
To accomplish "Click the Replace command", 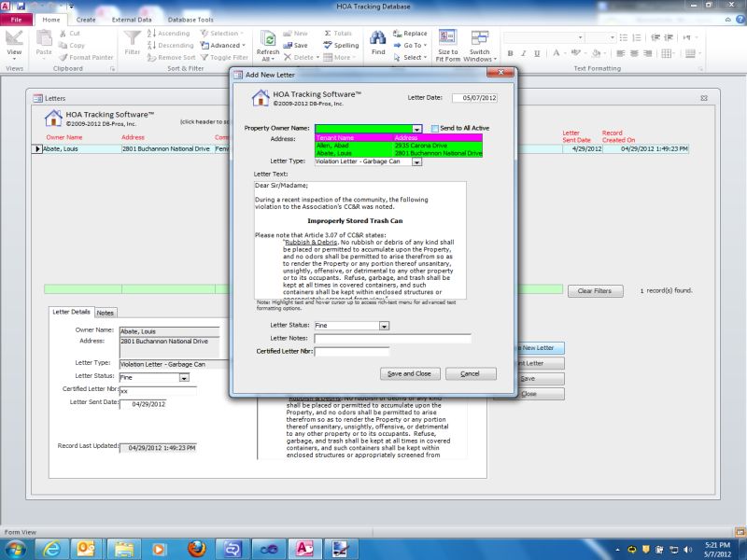I will tap(410, 34).
